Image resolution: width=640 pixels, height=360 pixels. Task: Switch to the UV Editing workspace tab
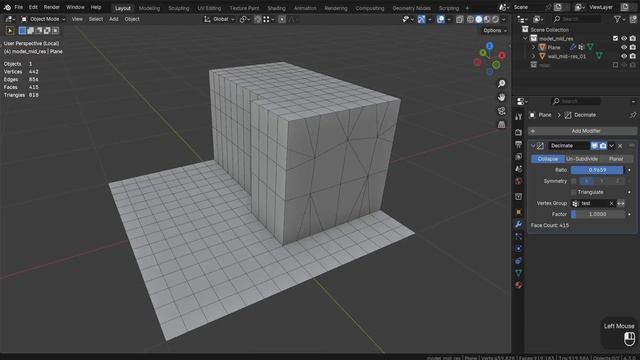click(x=209, y=8)
